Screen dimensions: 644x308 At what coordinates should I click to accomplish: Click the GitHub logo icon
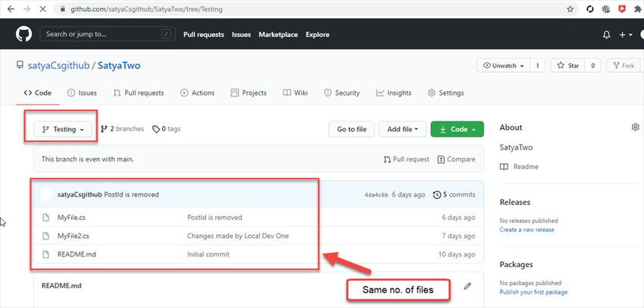tap(23, 34)
